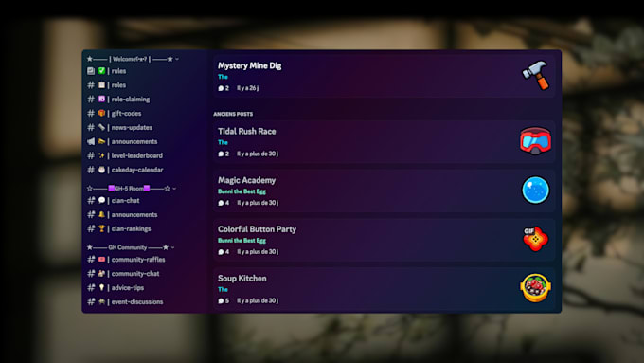Click the hash icon beside level-leaderboard
Image resolution: width=644 pixels, height=363 pixels.
[91, 155]
